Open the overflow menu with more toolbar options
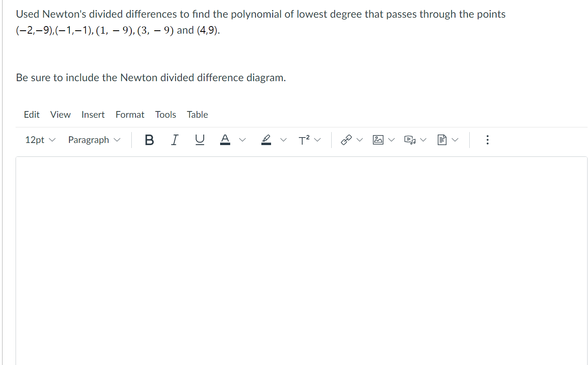This screenshot has width=588, height=365. pyautogui.click(x=487, y=140)
